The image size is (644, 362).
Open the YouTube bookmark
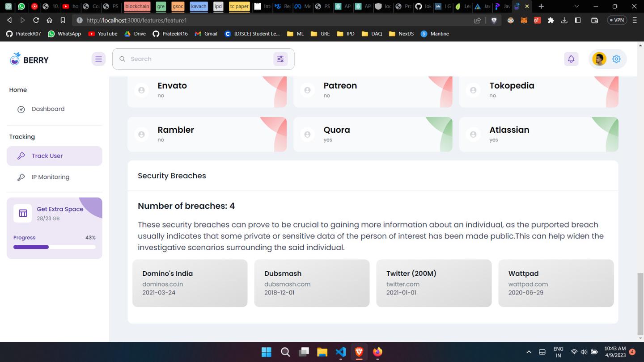point(103,34)
